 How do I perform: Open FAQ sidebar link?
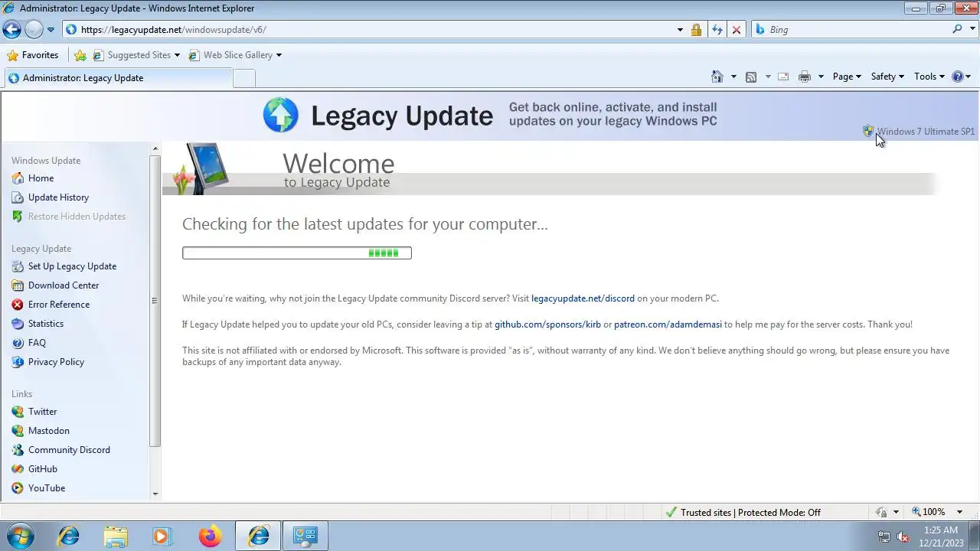(37, 343)
